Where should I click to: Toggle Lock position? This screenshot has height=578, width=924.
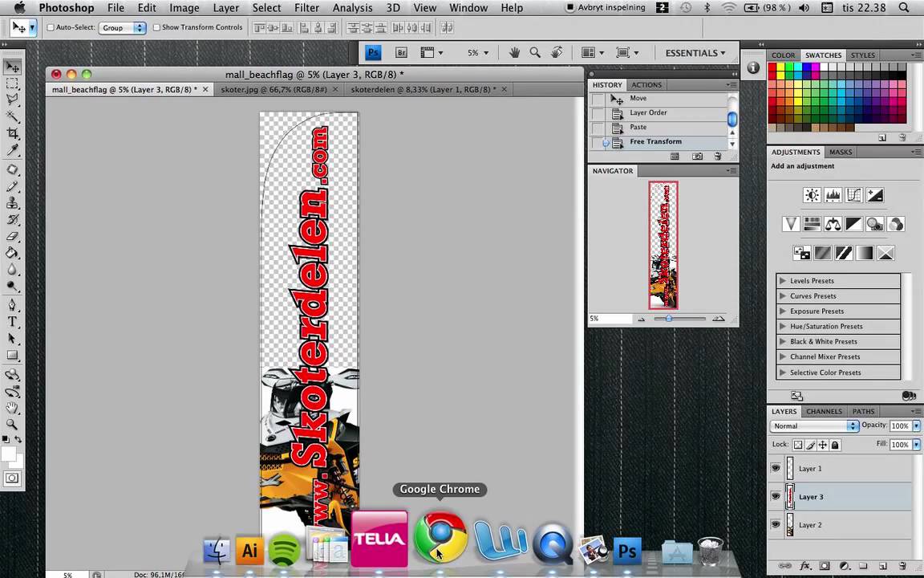coord(823,445)
